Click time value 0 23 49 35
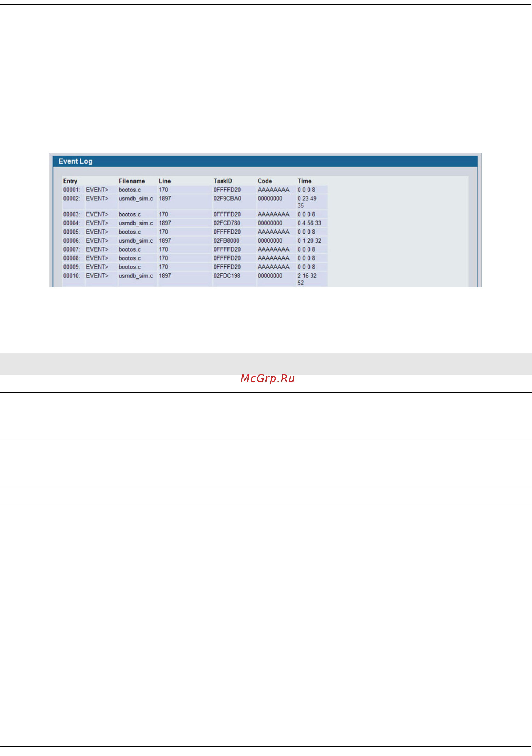 [x=307, y=202]
